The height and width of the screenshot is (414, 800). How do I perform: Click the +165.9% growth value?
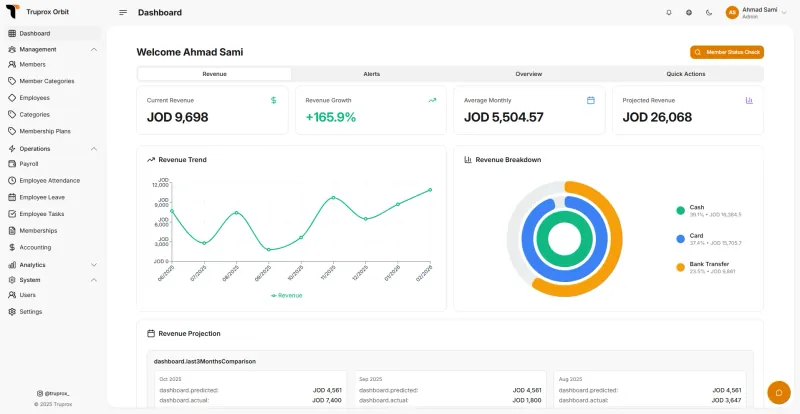331,117
